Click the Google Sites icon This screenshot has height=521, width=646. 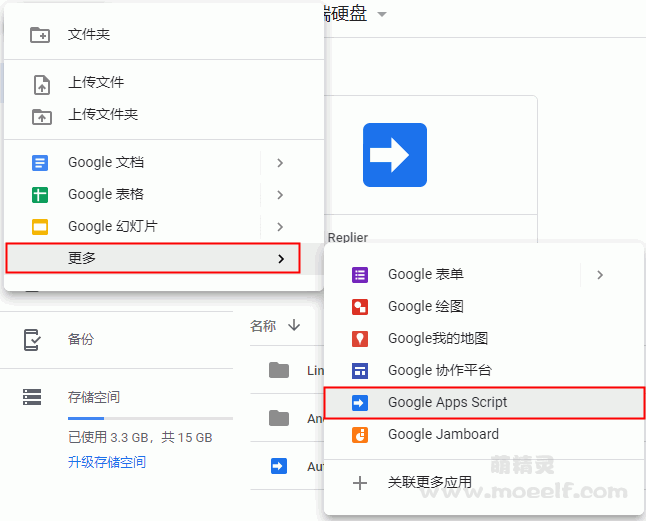coord(360,371)
